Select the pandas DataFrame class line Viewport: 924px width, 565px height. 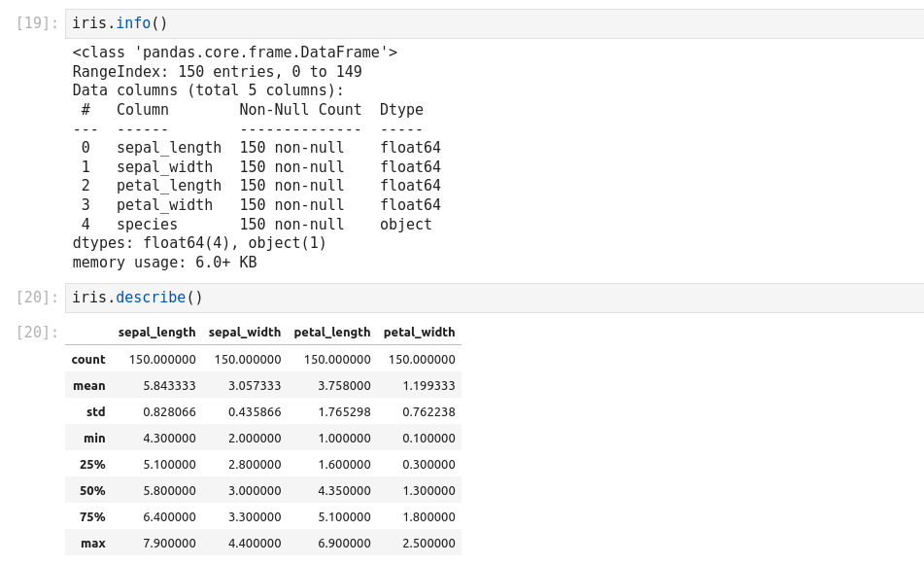(x=234, y=53)
